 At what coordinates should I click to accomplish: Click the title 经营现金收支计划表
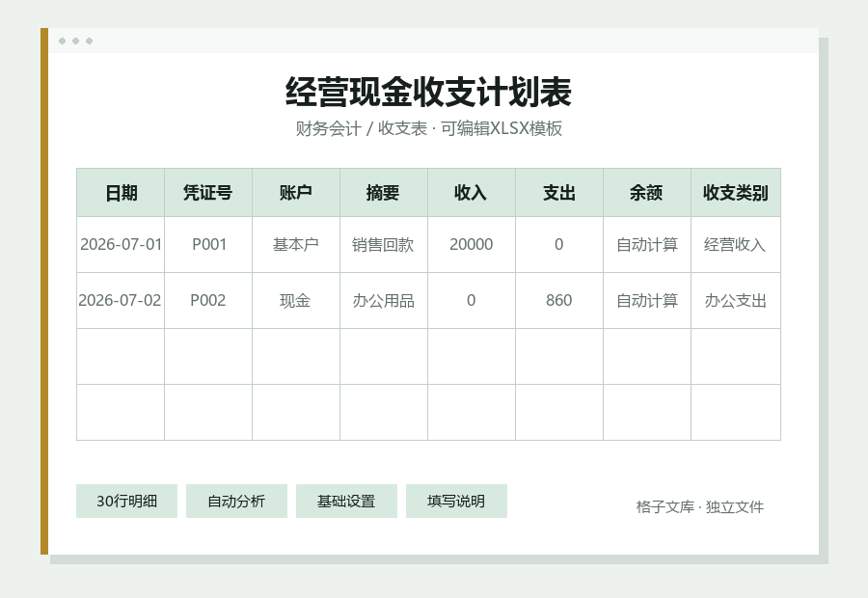coord(428,92)
